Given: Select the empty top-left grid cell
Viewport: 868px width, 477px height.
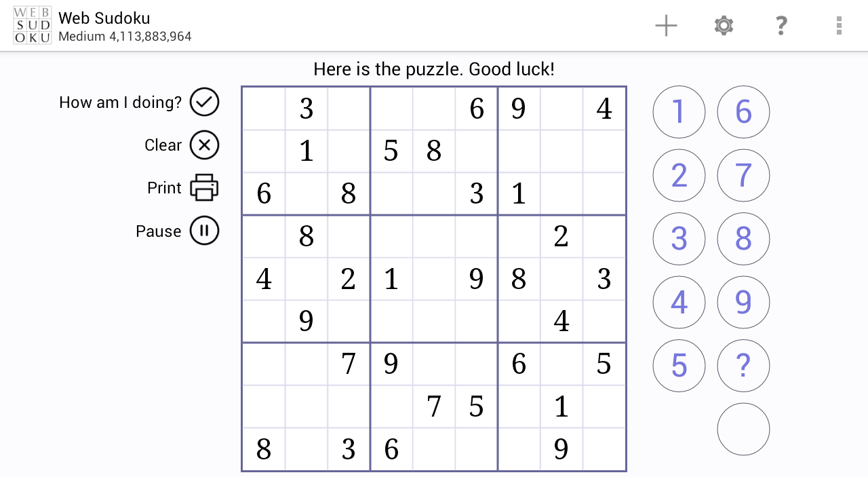Looking at the screenshot, I should click(x=264, y=109).
